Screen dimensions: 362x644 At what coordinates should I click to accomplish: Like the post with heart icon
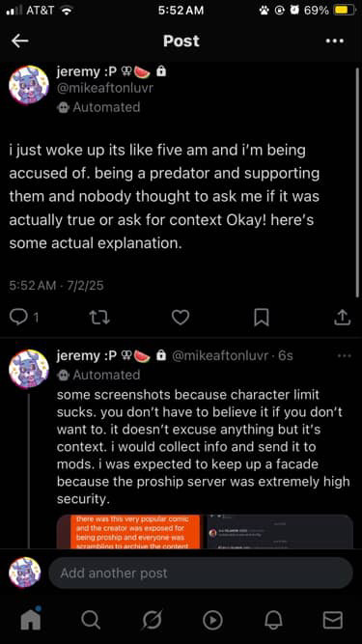181,318
